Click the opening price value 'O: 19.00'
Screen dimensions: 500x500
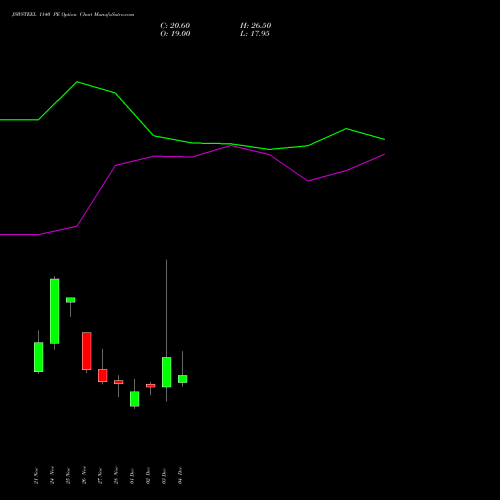(175, 34)
